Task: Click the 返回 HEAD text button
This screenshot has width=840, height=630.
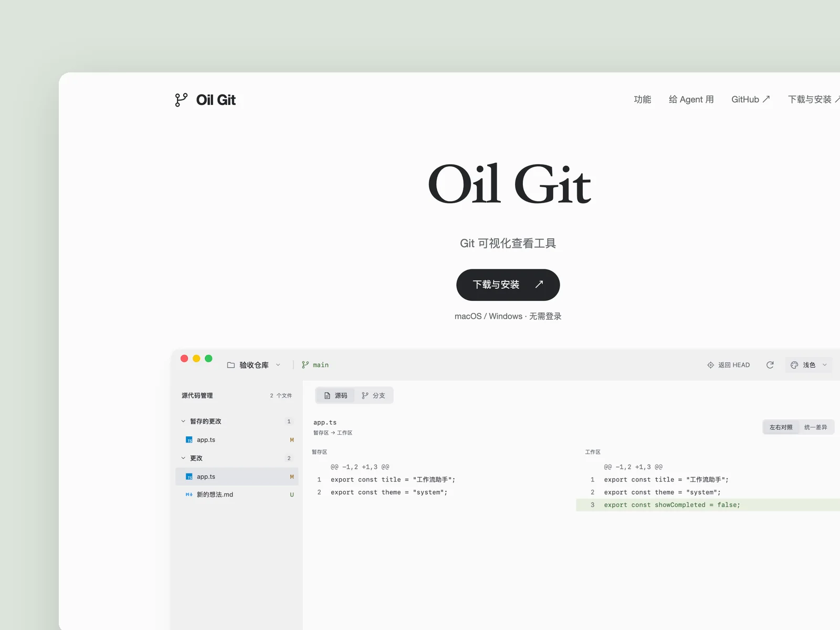Action: tap(734, 365)
